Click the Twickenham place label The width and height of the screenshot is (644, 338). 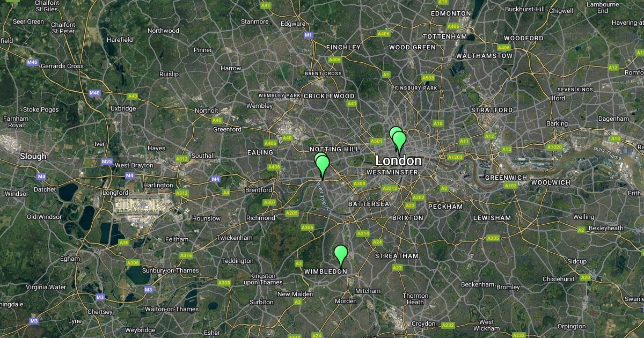click(235, 238)
